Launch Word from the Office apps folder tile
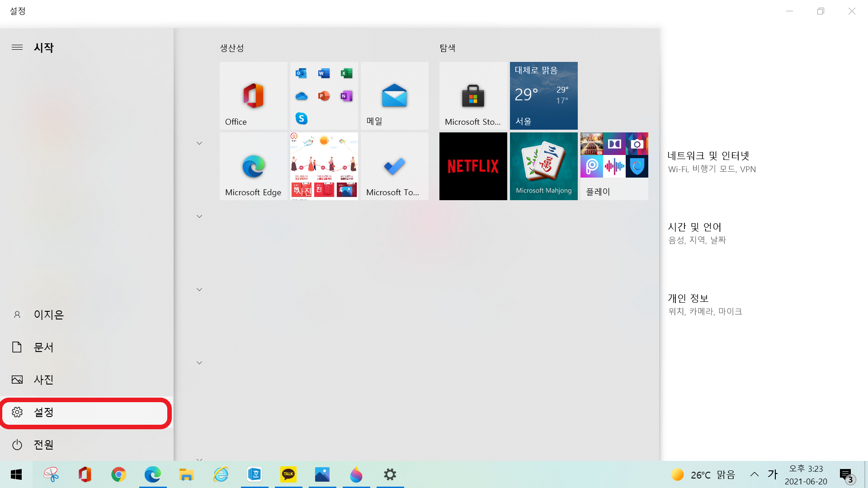 click(x=324, y=73)
